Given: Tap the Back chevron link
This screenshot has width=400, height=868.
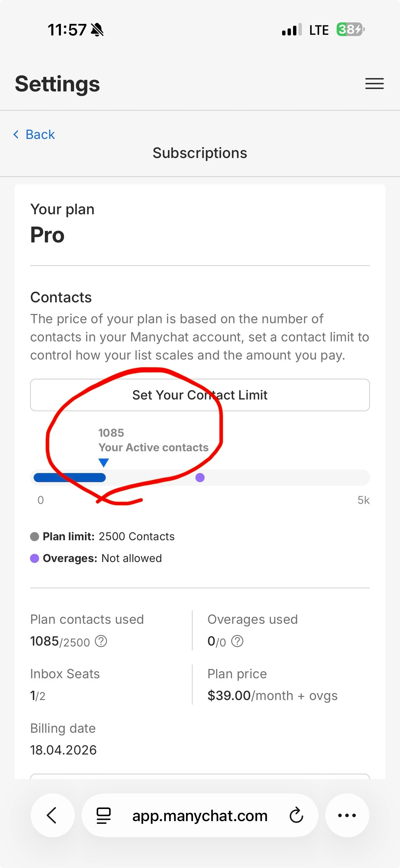Looking at the screenshot, I should [34, 134].
